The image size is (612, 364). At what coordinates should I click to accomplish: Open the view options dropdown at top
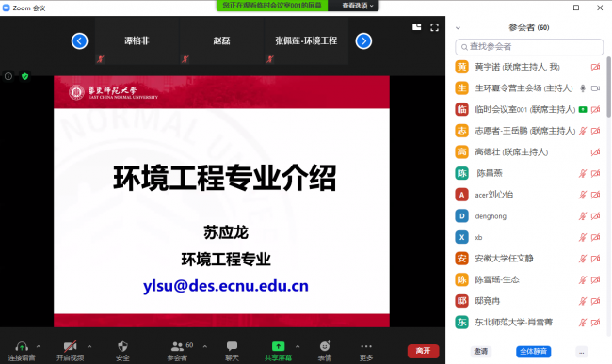pos(358,6)
